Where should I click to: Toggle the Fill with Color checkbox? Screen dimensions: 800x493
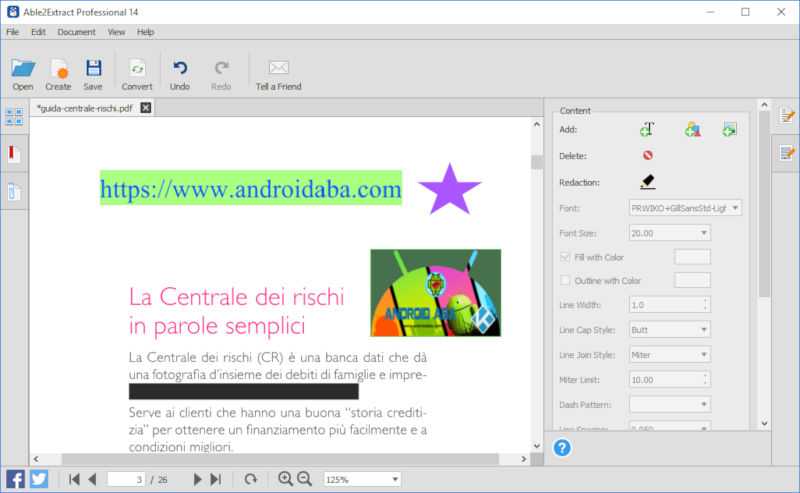565,257
